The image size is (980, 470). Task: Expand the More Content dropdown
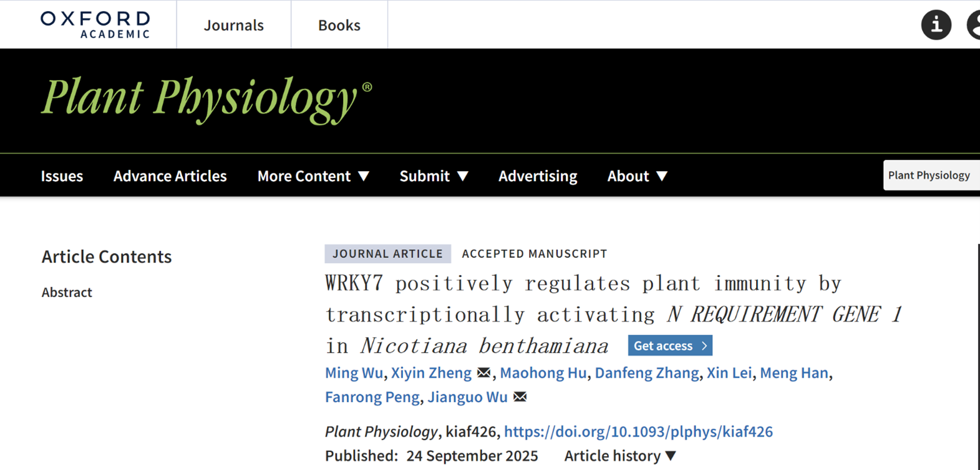(x=313, y=176)
